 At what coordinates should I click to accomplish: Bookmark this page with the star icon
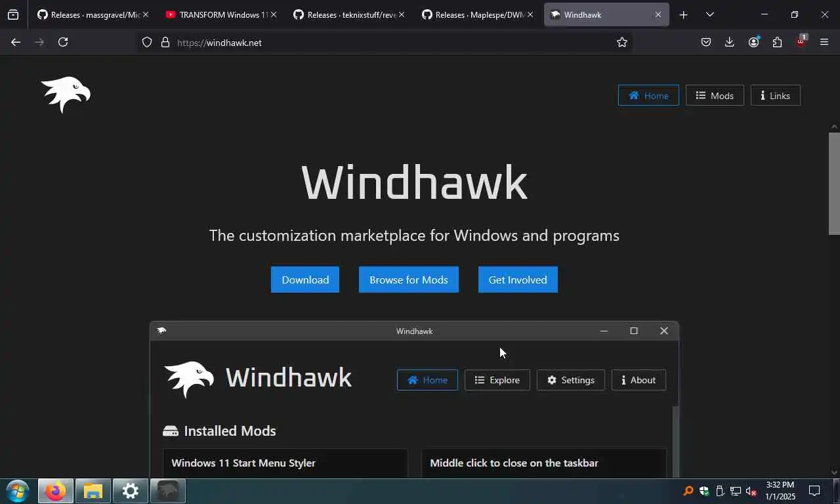(x=622, y=42)
